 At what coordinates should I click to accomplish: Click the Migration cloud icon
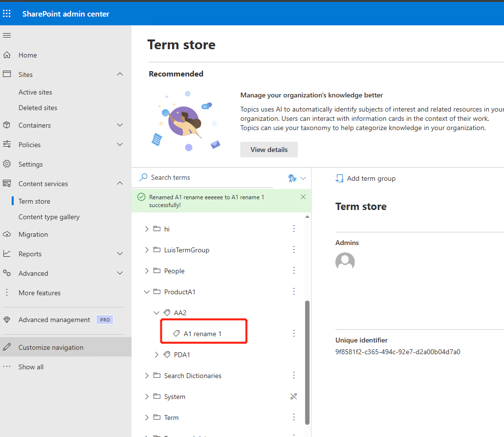[x=7, y=234]
